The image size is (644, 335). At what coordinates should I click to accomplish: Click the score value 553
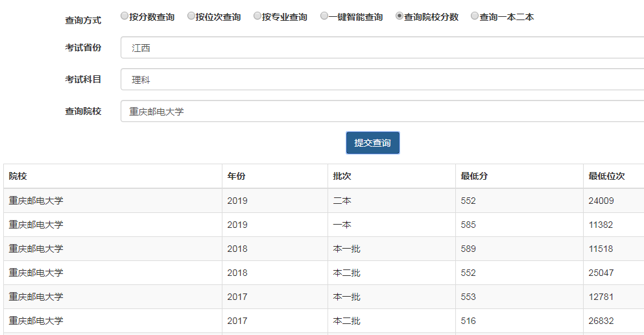(468, 297)
